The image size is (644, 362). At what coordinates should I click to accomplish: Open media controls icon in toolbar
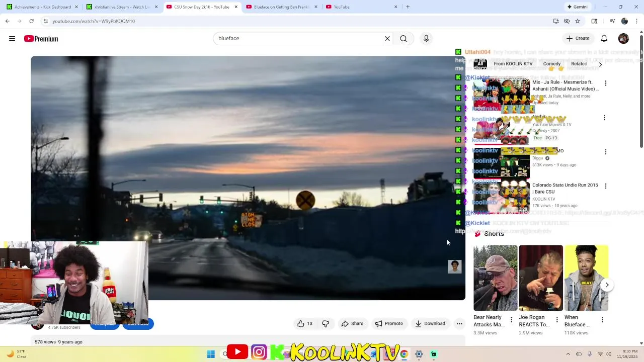[x=612, y=21]
